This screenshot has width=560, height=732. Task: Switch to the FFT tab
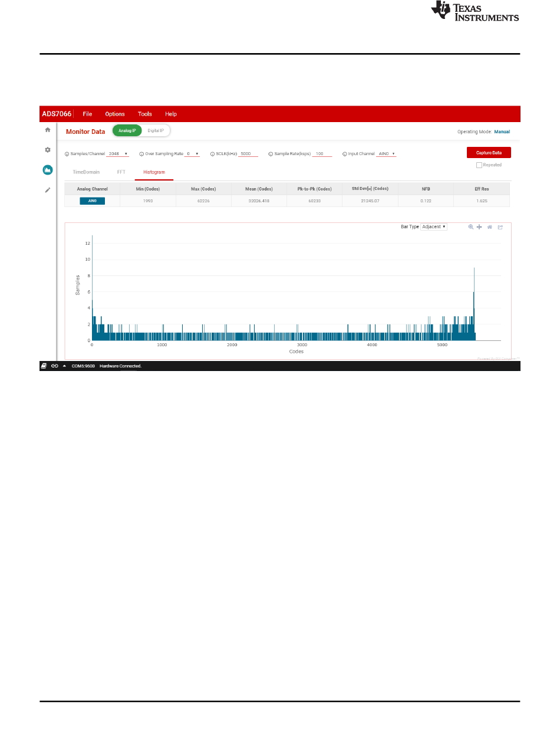tap(121, 172)
